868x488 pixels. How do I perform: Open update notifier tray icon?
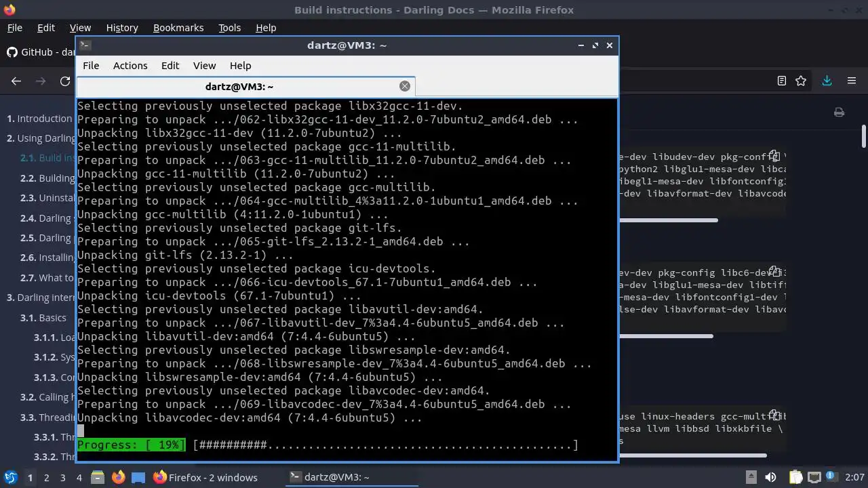pyautogui.click(x=833, y=478)
